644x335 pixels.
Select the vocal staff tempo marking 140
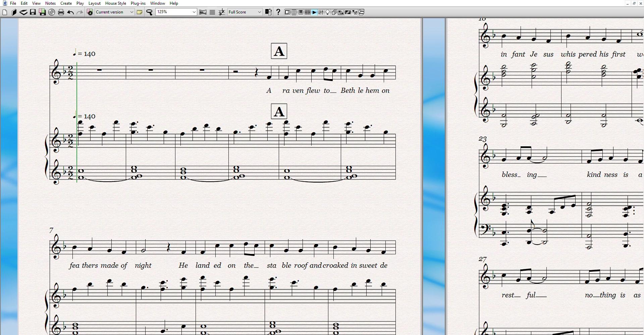coord(84,54)
